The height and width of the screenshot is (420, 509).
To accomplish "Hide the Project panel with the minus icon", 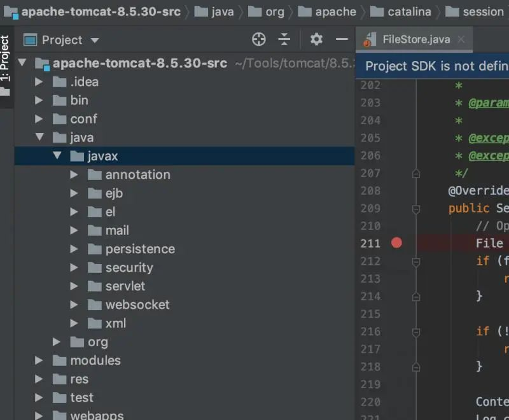I will (342, 39).
